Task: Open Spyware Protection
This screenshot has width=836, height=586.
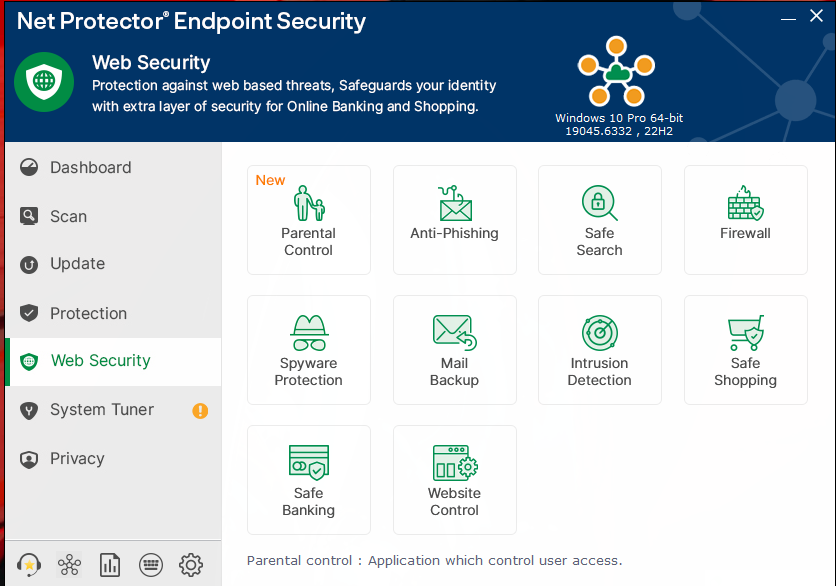Action: pos(308,349)
